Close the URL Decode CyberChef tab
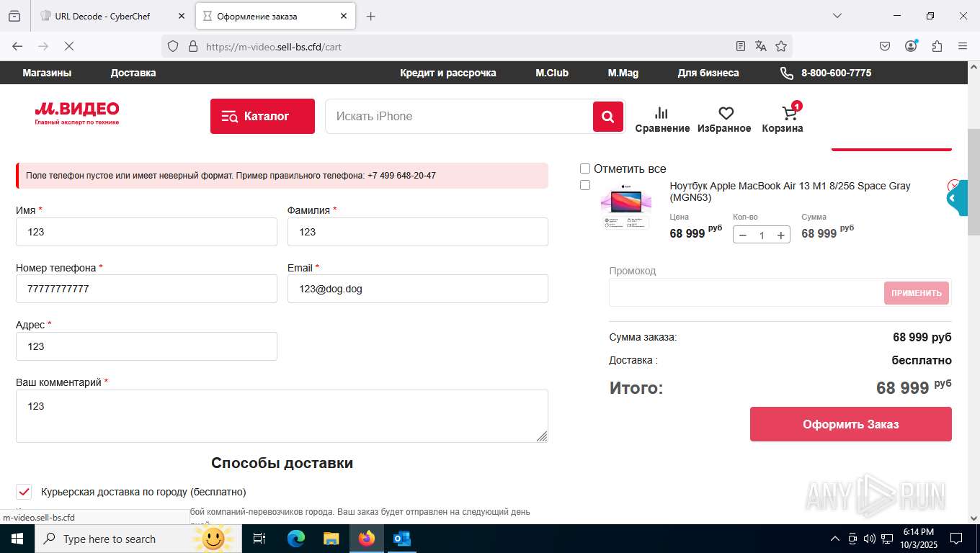This screenshot has height=553, width=980. pyautogui.click(x=182, y=16)
